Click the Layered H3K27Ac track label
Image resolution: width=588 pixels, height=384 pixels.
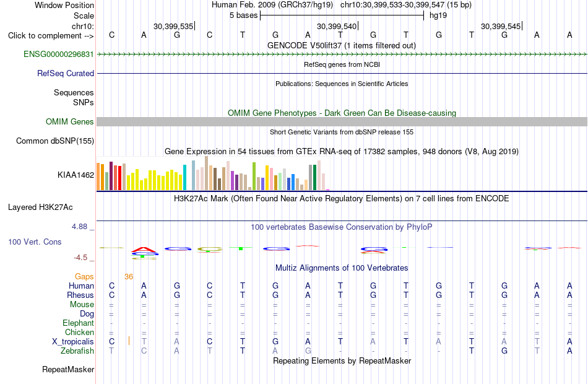click(40, 207)
